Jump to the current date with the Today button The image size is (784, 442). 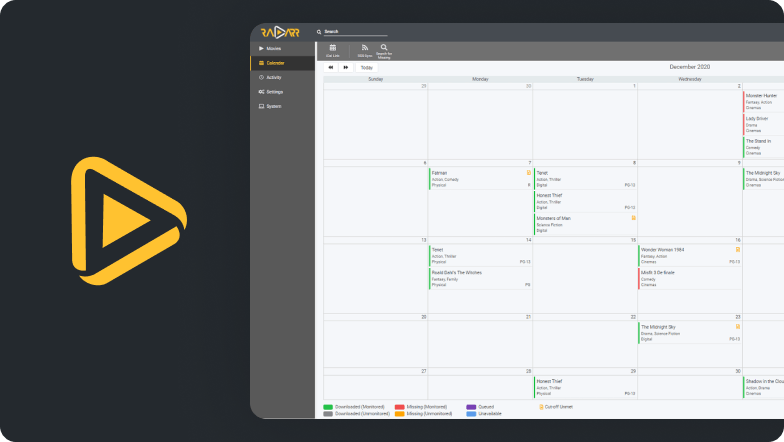[367, 67]
